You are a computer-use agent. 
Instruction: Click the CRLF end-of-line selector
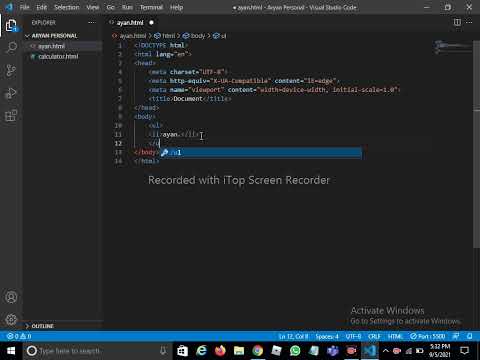coord(374,336)
